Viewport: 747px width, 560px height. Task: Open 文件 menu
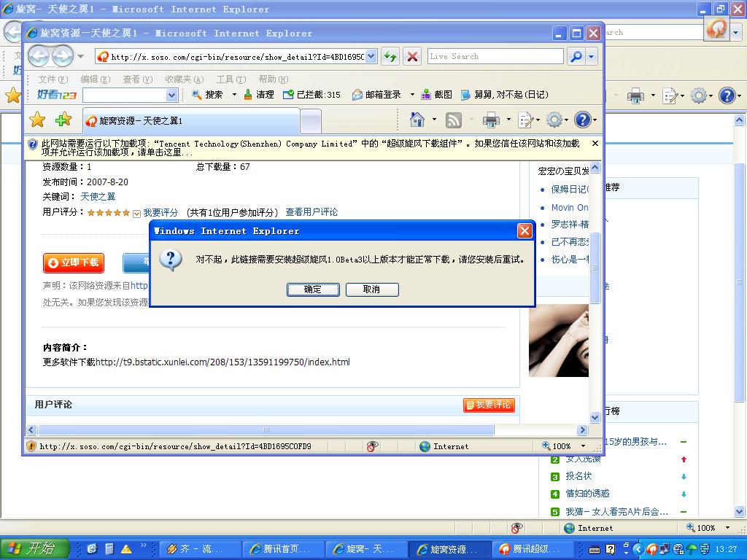pos(53,79)
